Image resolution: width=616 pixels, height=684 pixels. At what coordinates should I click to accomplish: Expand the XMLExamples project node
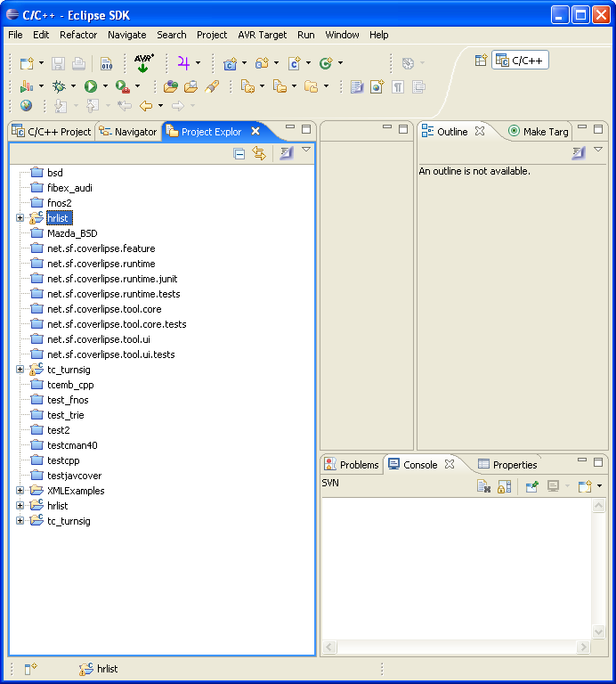pos(20,491)
